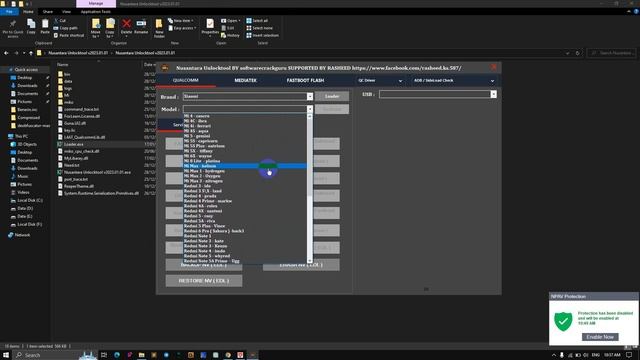This screenshot has width=640, height=360.
Task: Select 'Mi Max - helium' in model list
Action: click(x=245, y=166)
